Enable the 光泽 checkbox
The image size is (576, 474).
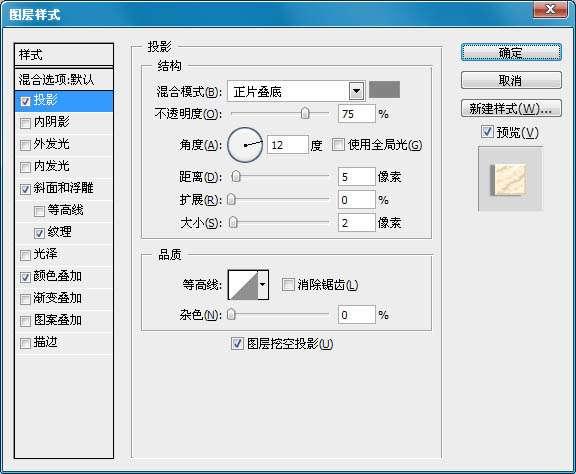click(25, 255)
